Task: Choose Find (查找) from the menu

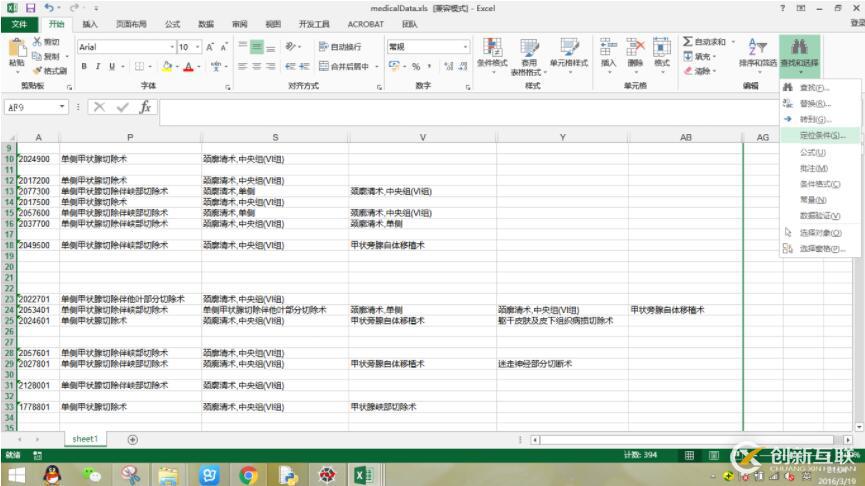Action: click(820, 88)
